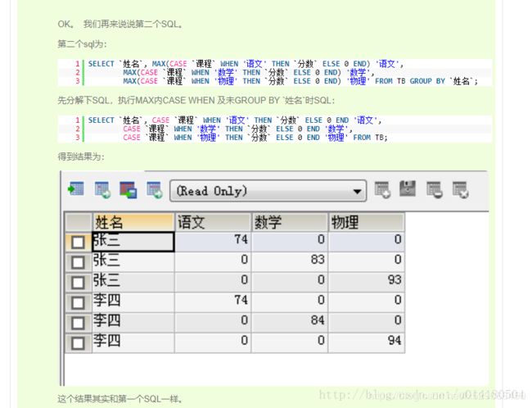This screenshot has height=408, width=532.
Task: Open the (Read Only) dropdown
Action: pyautogui.click(x=268, y=191)
